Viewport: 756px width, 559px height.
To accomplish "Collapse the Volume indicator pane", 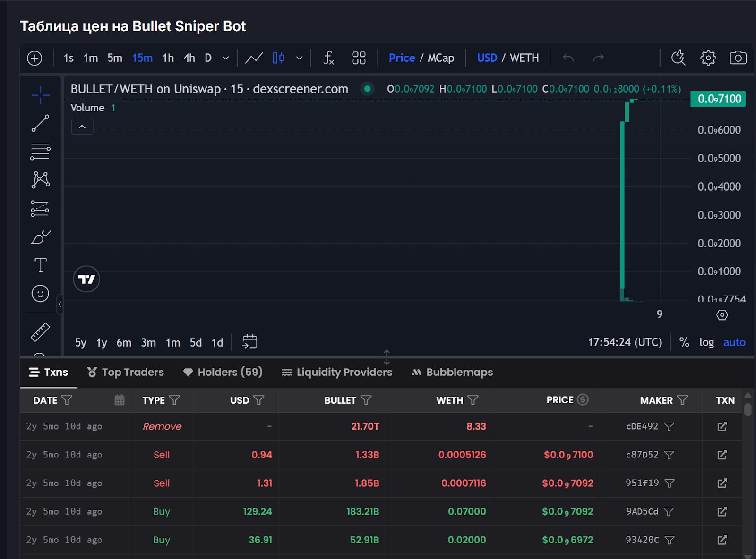I will (82, 127).
